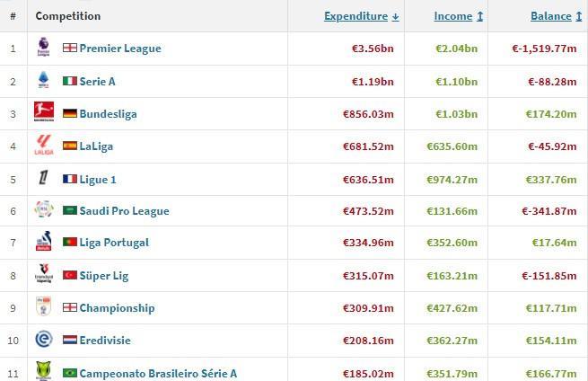Open the Premier League competition link
The height and width of the screenshot is (381, 588).
click(x=119, y=49)
